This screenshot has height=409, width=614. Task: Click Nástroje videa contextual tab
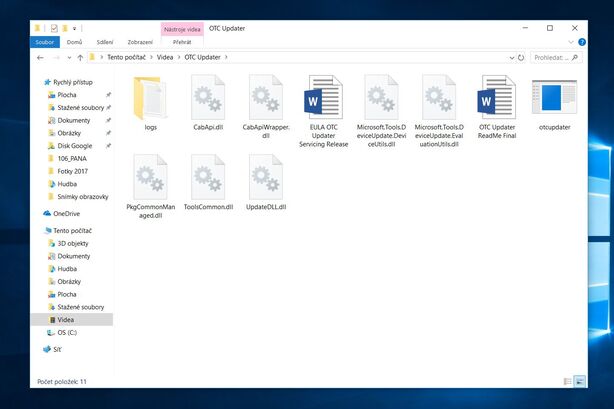(x=182, y=29)
